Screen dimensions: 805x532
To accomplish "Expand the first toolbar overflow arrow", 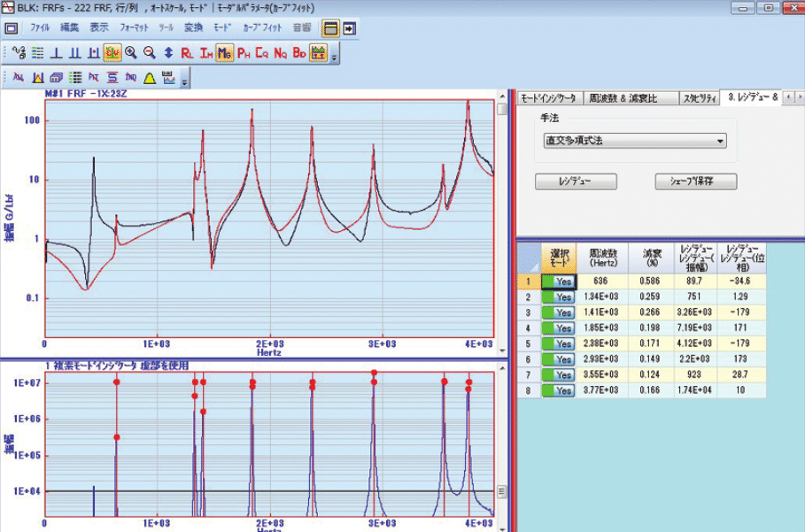I will point(336,56).
